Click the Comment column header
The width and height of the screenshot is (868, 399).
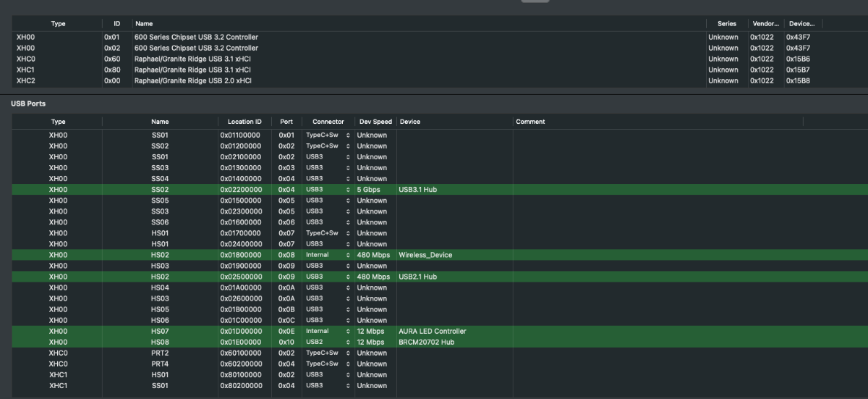[x=530, y=122]
